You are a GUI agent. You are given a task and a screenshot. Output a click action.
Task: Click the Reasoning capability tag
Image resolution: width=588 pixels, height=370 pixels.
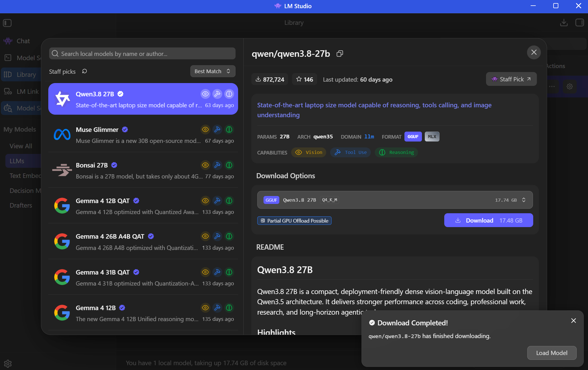[x=397, y=153]
